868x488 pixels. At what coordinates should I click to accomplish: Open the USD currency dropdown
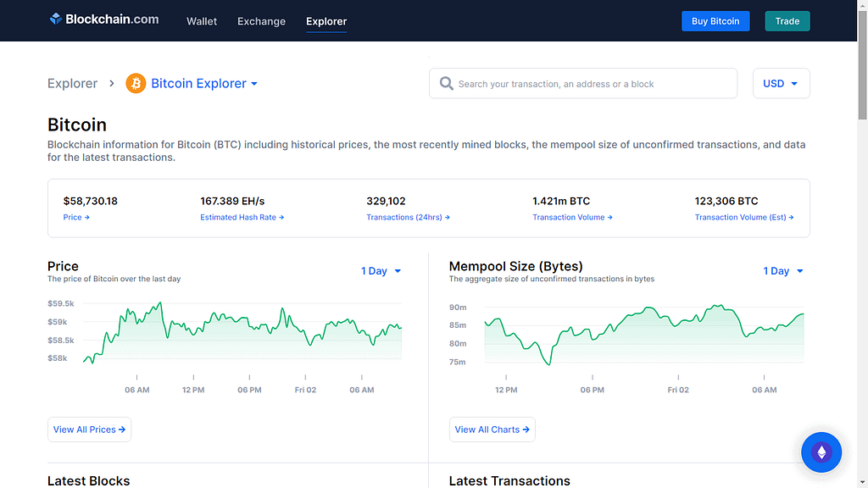click(781, 84)
